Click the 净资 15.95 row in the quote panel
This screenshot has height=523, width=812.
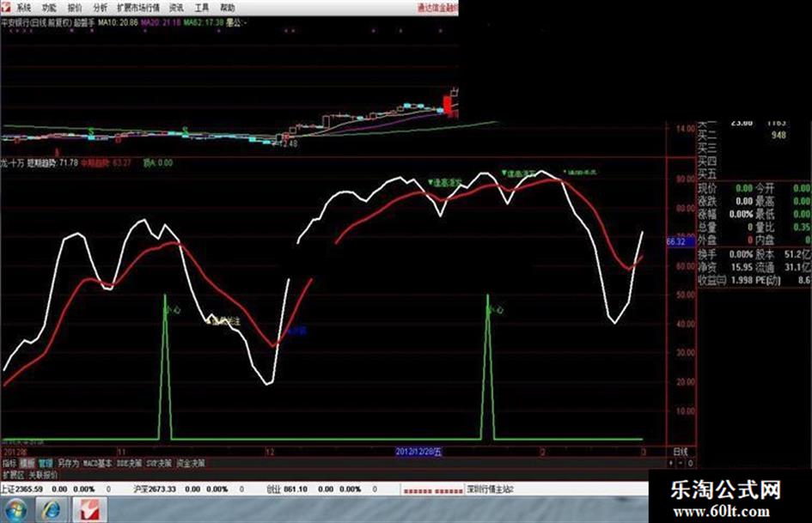pyautogui.click(x=725, y=267)
